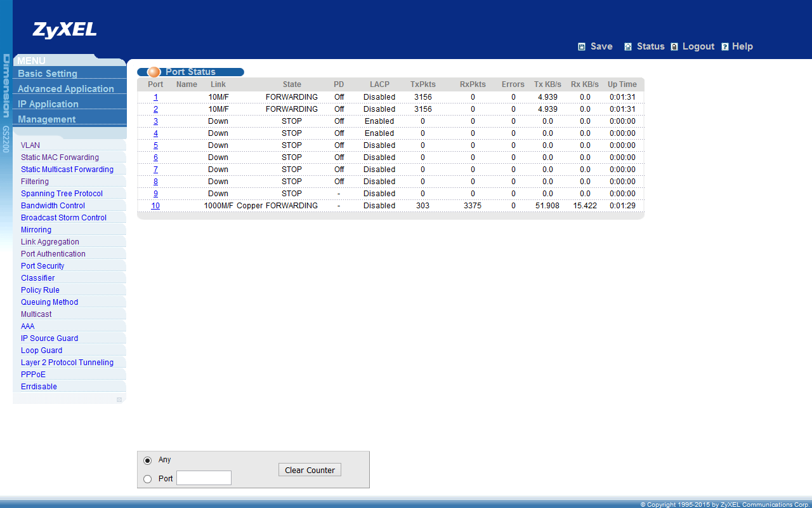Image resolution: width=812 pixels, height=508 pixels.
Task: Open port 4 details link
Action: point(155,133)
